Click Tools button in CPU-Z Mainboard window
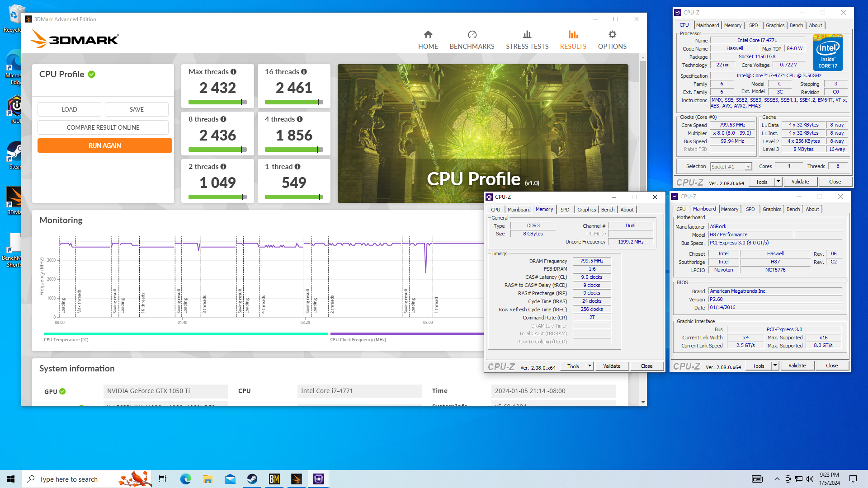Image resolution: width=868 pixels, height=488 pixels. (758, 366)
